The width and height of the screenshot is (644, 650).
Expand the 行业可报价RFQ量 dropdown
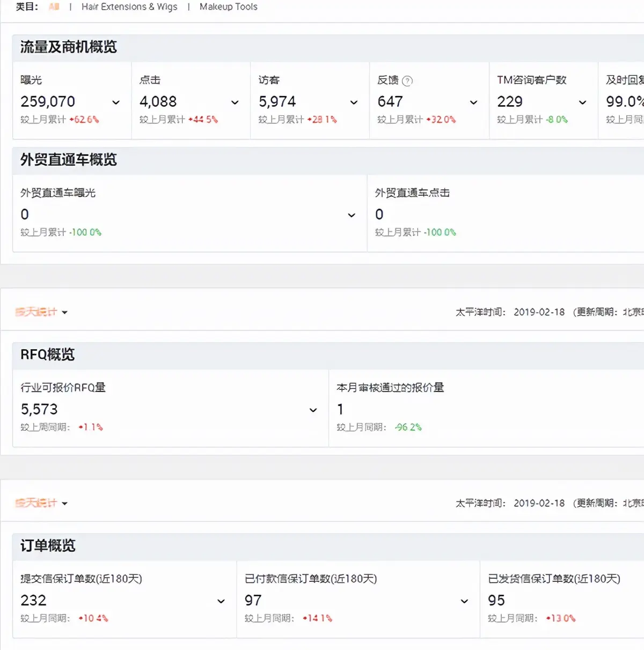coord(313,410)
